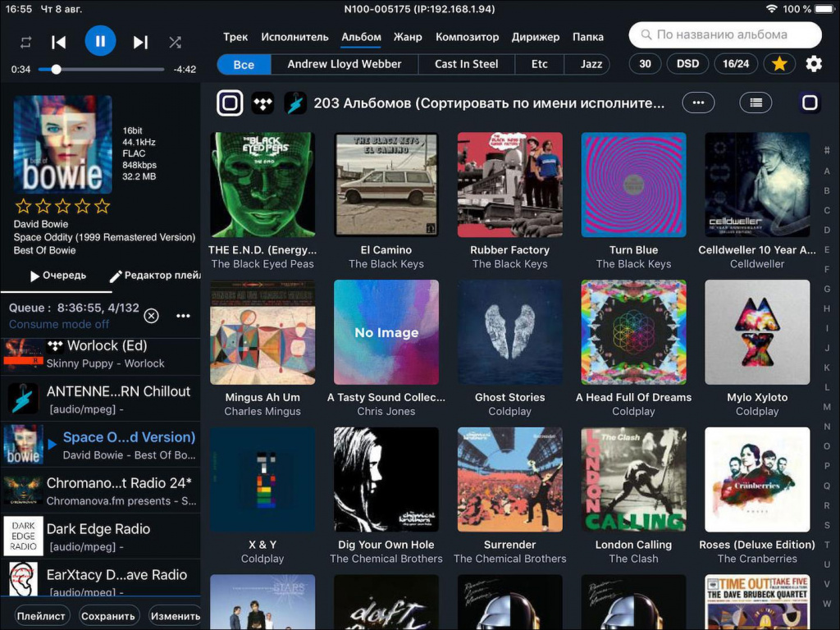840x630 pixels.
Task: Go to the previous track
Action: (58, 42)
